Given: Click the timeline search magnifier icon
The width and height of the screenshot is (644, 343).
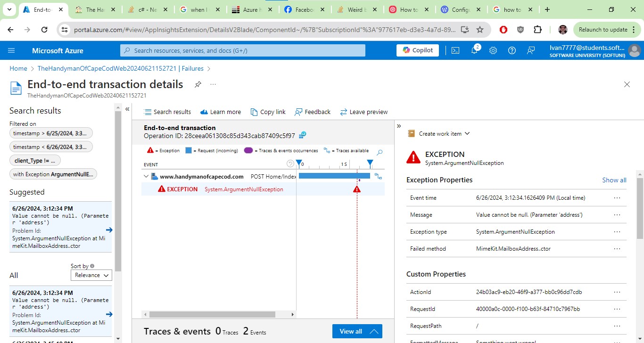Looking at the screenshot, I should [380, 153].
